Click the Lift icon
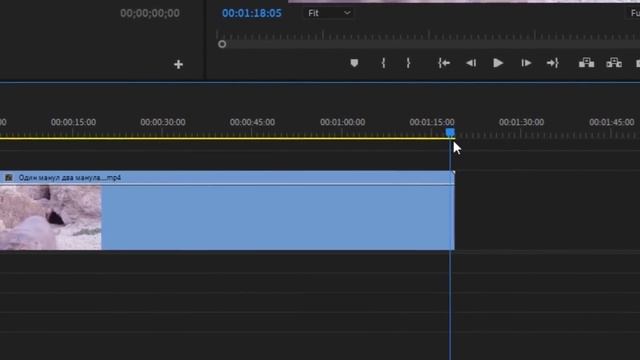The width and height of the screenshot is (640, 360). pyautogui.click(x=587, y=63)
